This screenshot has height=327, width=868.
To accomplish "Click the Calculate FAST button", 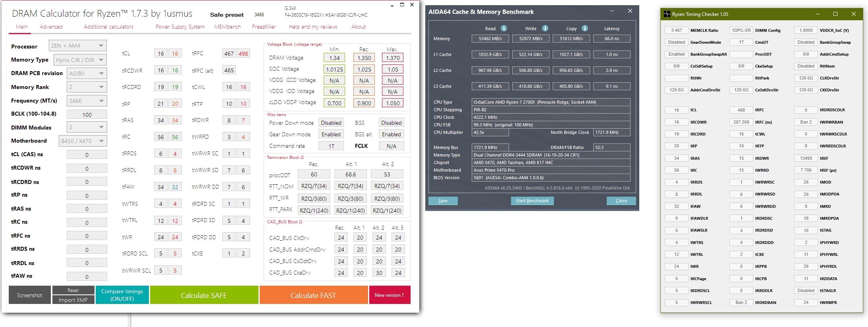I will (x=313, y=295).
